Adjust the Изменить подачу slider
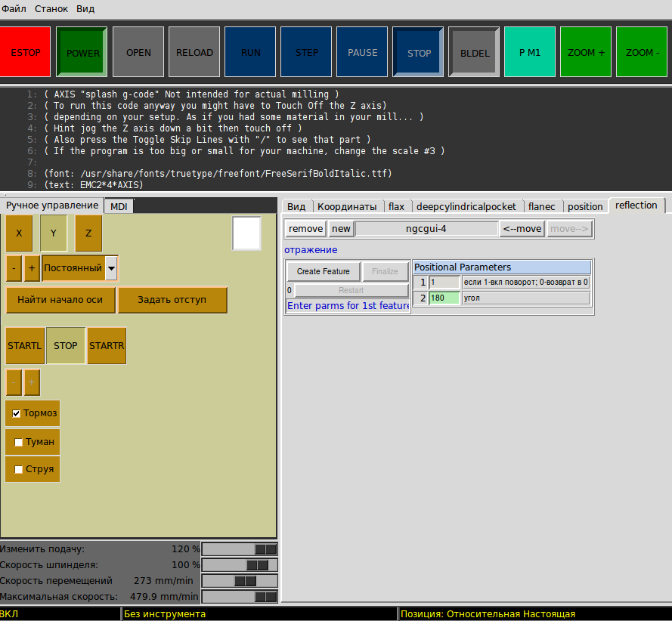The image size is (672, 621). click(x=240, y=549)
